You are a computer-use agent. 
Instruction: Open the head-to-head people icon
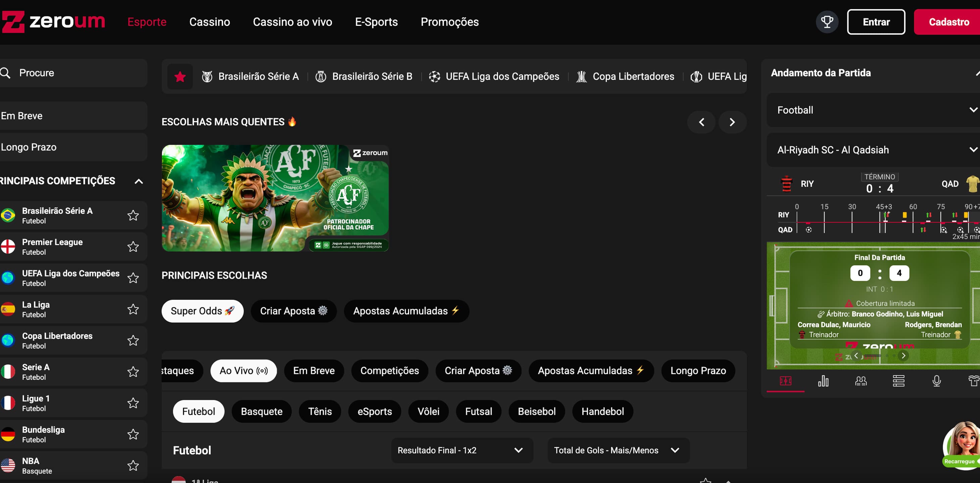[x=861, y=381]
